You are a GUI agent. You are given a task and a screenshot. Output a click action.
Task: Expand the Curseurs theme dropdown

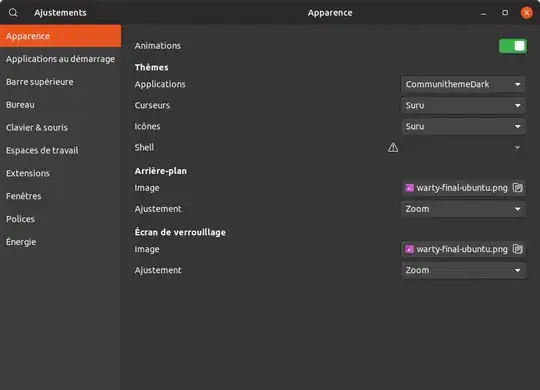click(464, 105)
